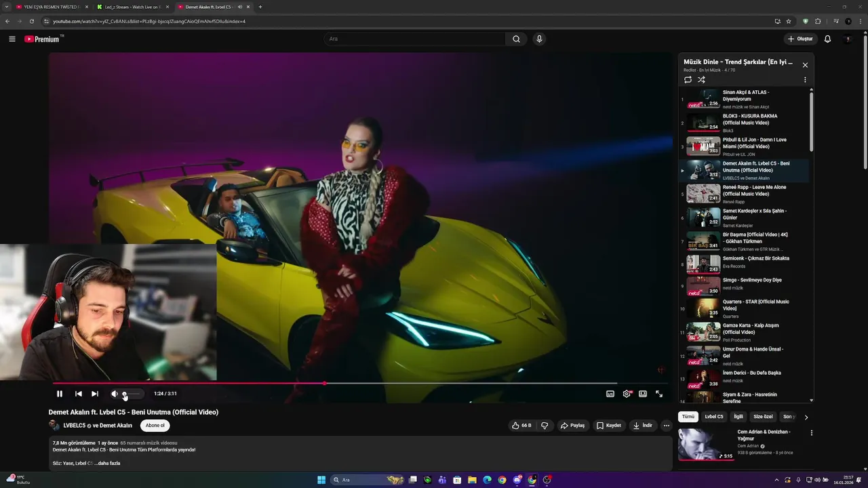Subscribe with the Abone ol button
Image resolution: width=868 pixels, height=488 pixels.
(x=155, y=426)
